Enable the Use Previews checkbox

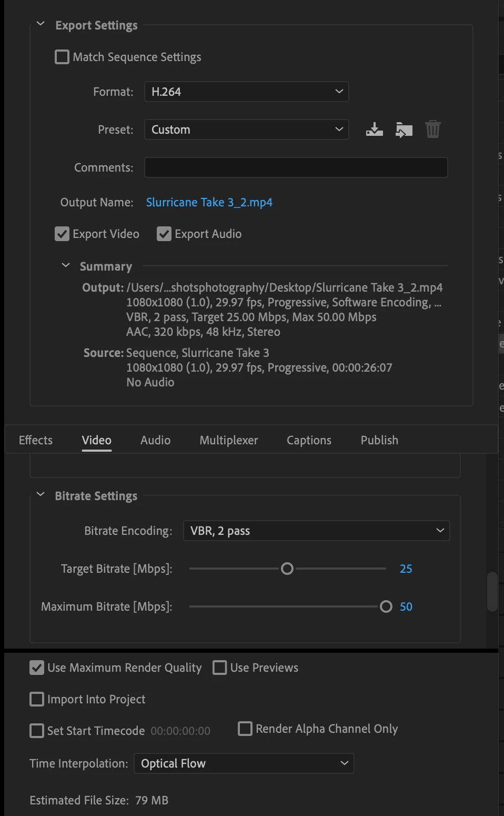[x=220, y=668]
